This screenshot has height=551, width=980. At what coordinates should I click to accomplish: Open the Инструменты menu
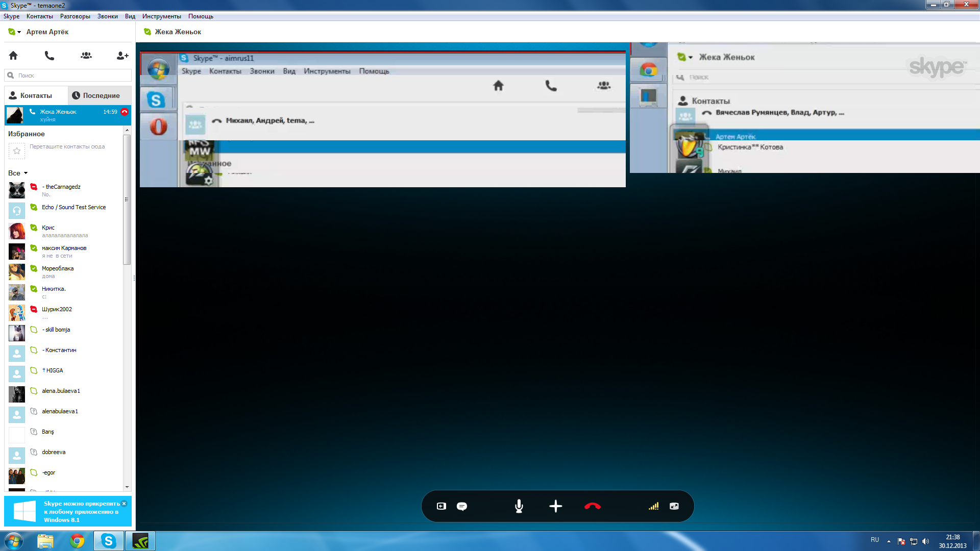tap(162, 16)
